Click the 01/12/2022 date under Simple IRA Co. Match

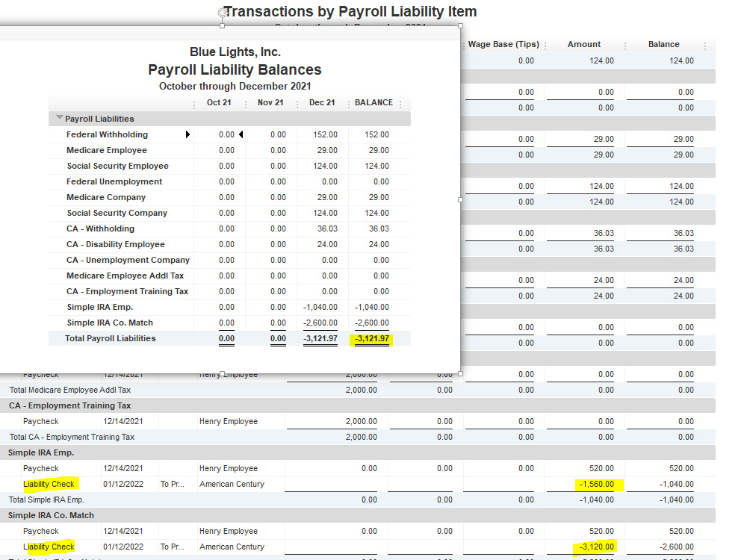pos(123,547)
